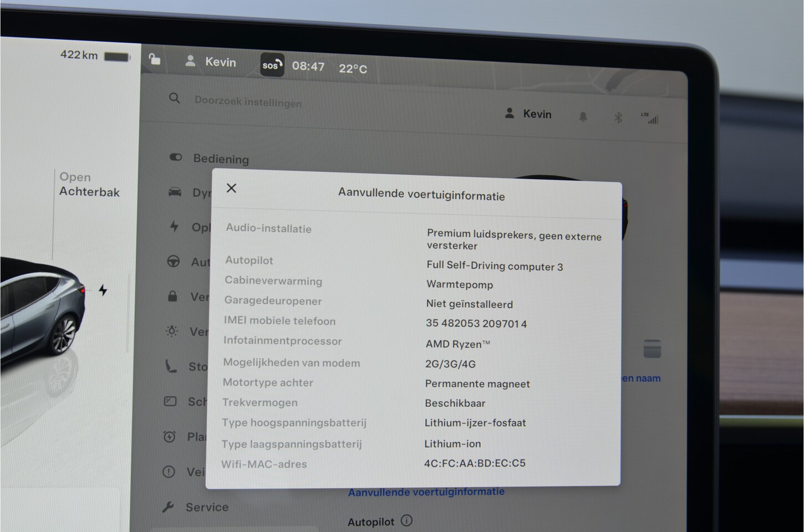Screen dimensions: 804x532
Task: Tap the light bulb lighting menu icon
Action: pyautogui.click(x=172, y=331)
